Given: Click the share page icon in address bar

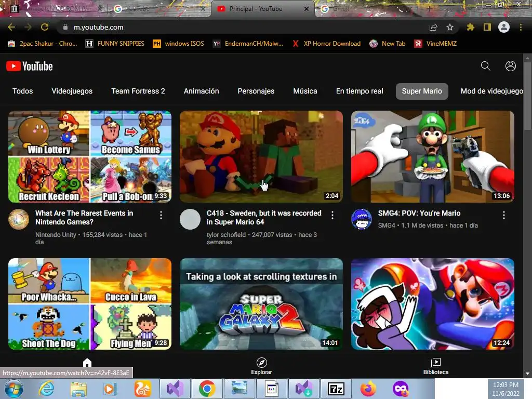Looking at the screenshot, I should pos(433,27).
